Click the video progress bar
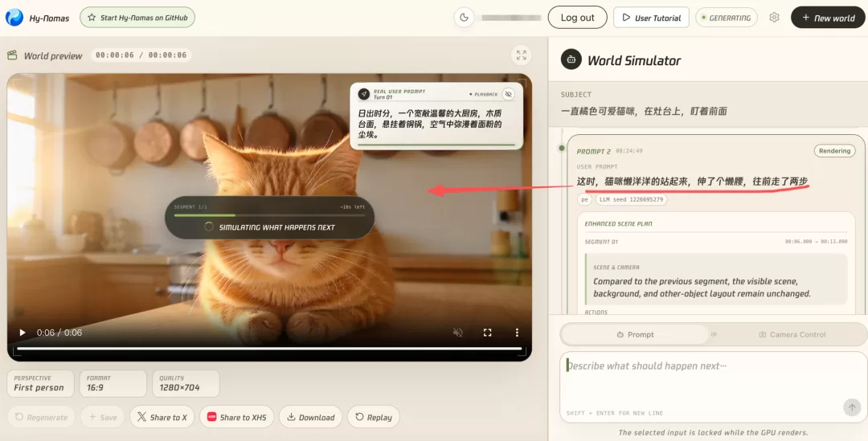868x441 pixels. click(269, 349)
